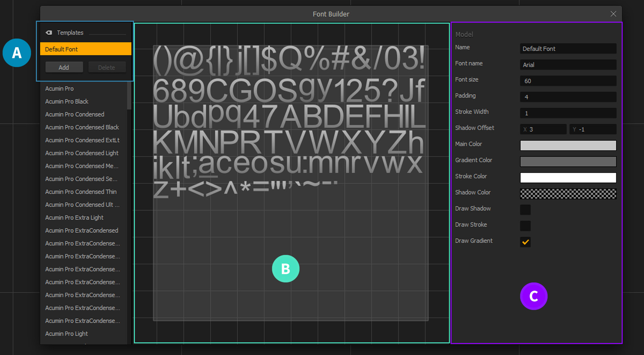Select the Default Font template
The width and height of the screenshot is (644, 355).
(86, 49)
